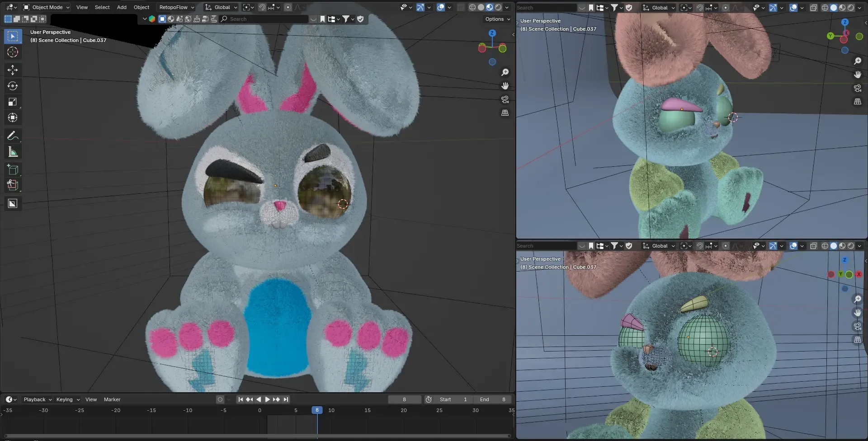
Task: Enable auto keying record button in timeline
Action: (x=220, y=399)
